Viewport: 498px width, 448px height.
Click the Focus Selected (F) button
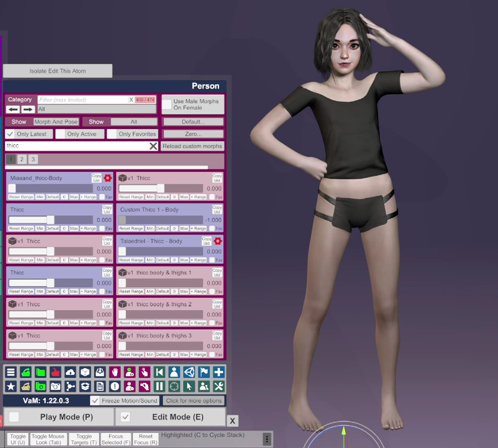(x=116, y=439)
